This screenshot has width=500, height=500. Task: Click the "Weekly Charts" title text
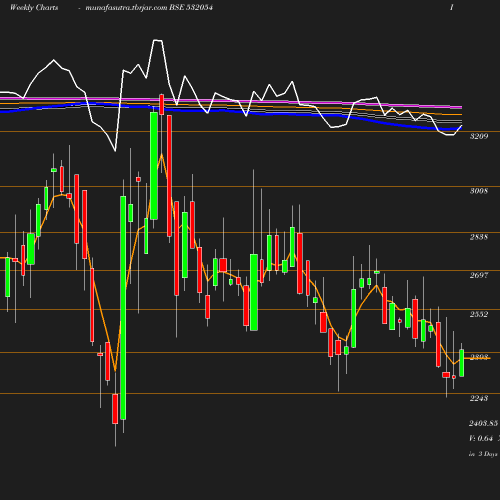(34, 7)
